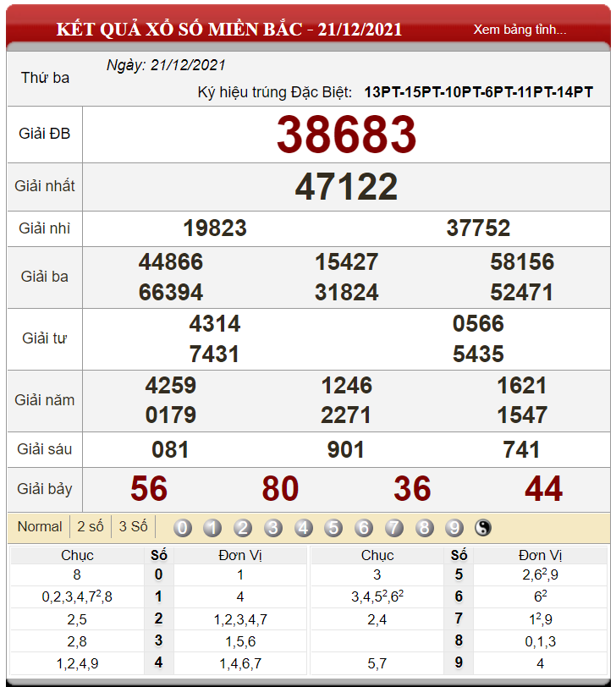This screenshot has height=687, width=616.
Task: Click the Giải tư row label
Action: pos(45,338)
